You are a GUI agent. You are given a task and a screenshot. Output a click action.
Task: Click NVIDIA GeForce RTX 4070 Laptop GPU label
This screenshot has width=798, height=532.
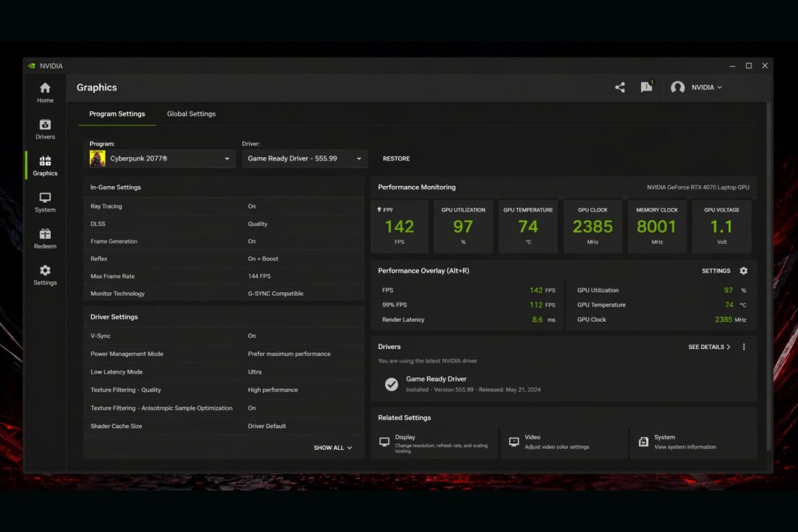point(698,187)
